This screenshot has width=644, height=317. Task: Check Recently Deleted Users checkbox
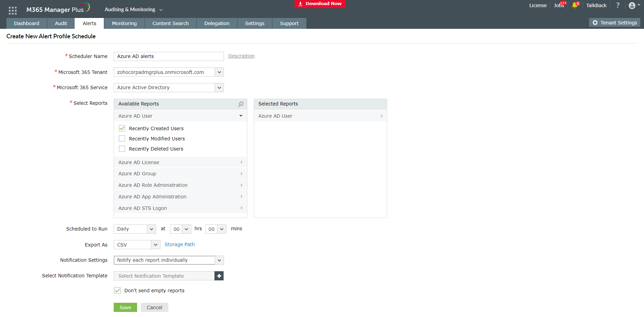point(122,149)
